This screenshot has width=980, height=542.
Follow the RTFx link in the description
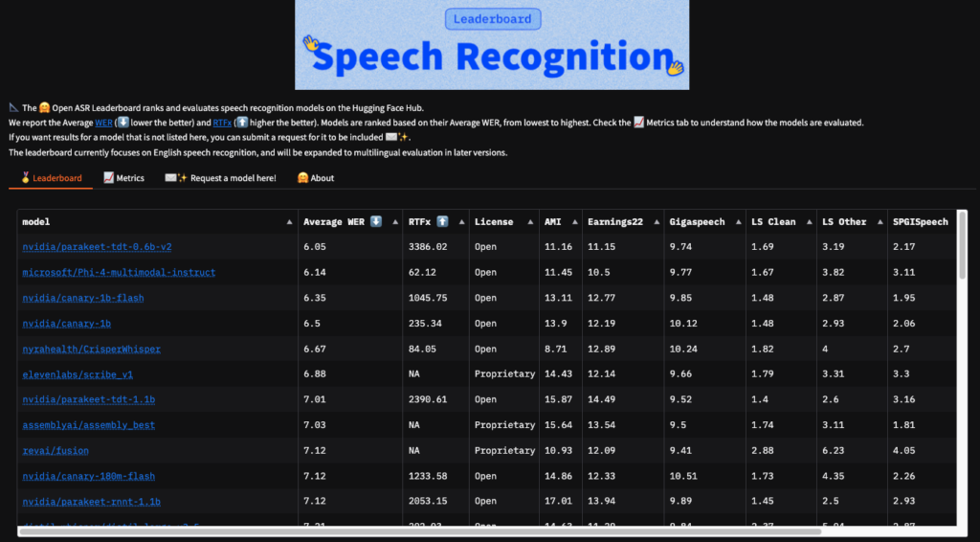(x=222, y=123)
